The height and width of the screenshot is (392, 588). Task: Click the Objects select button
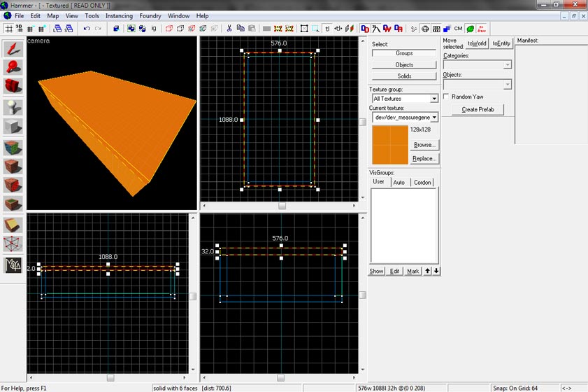[404, 65]
